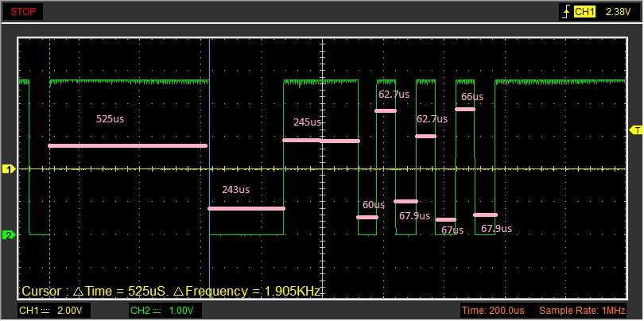This screenshot has height=321, width=644.
Task: Click the 67us annotation label
Action: coord(452,230)
